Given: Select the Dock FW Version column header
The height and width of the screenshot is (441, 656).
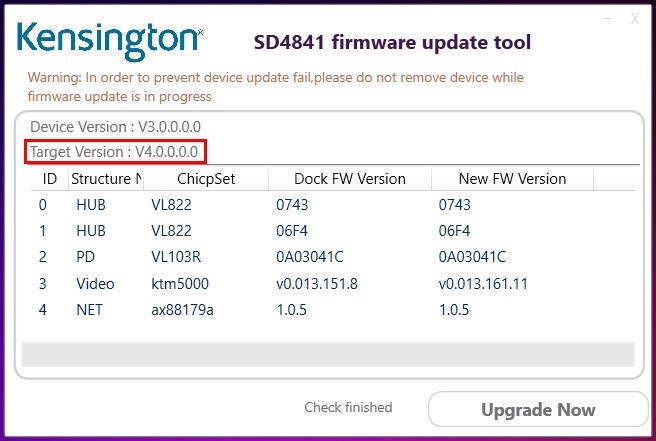Looking at the screenshot, I should click(x=350, y=179).
